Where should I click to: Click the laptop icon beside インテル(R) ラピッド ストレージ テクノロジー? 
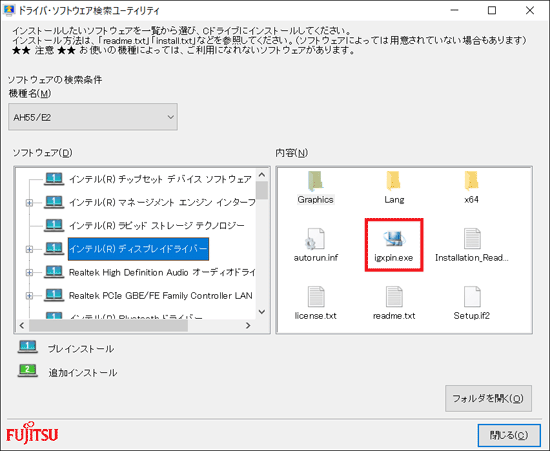54,226
